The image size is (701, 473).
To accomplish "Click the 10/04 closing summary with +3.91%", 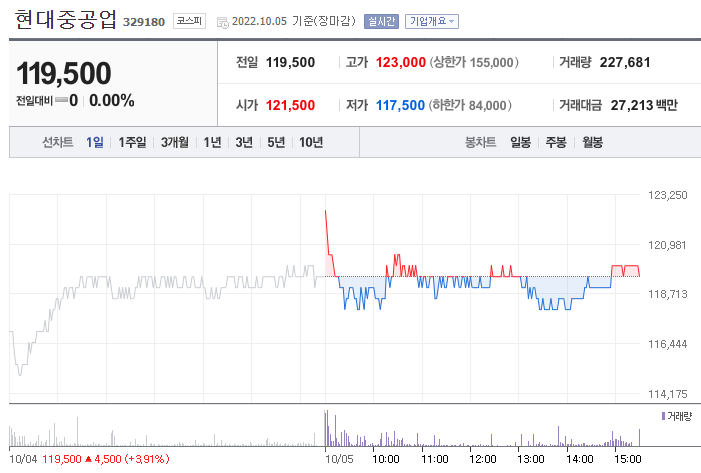I will point(89,459).
